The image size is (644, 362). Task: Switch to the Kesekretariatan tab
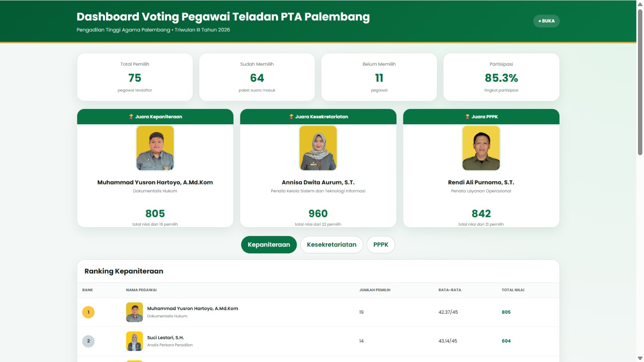332,245
